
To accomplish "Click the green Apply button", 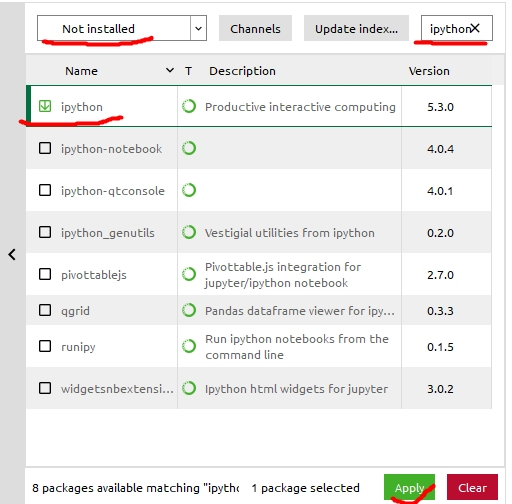I will [x=409, y=487].
